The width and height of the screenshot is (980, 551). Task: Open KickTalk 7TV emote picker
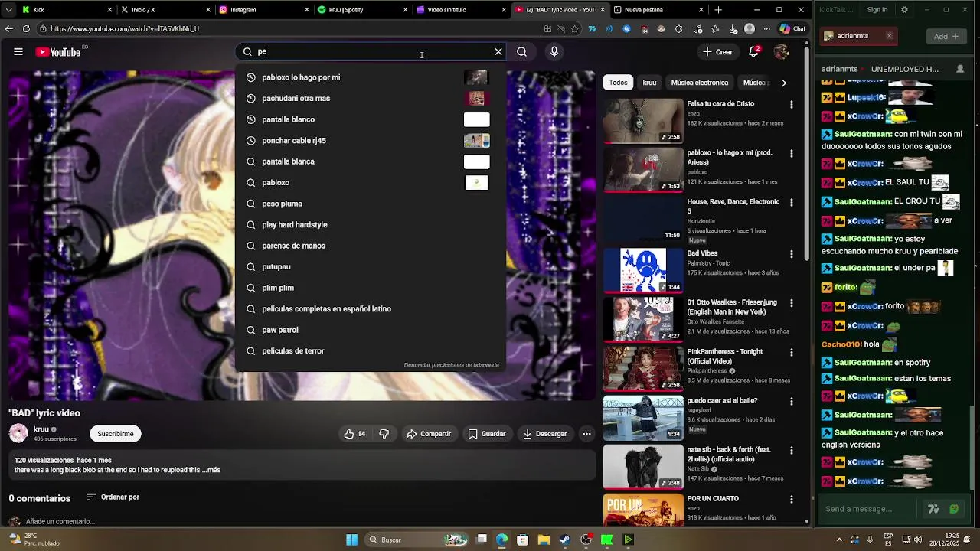click(x=933, y=509)
